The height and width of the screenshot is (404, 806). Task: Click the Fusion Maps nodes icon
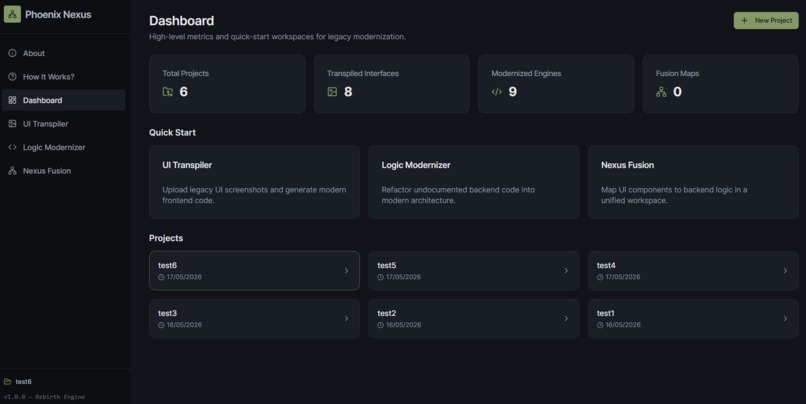(661, 91)
